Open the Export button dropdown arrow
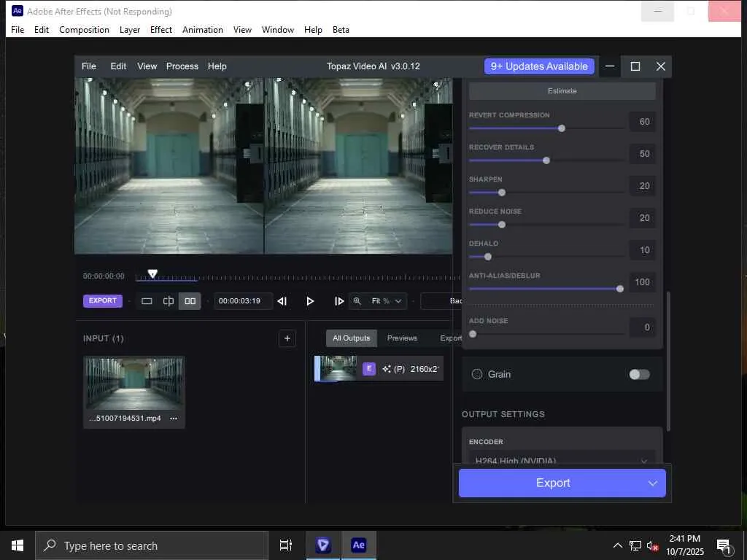The width and height of the screenshot is (747, 560). (x=652, y=483)
